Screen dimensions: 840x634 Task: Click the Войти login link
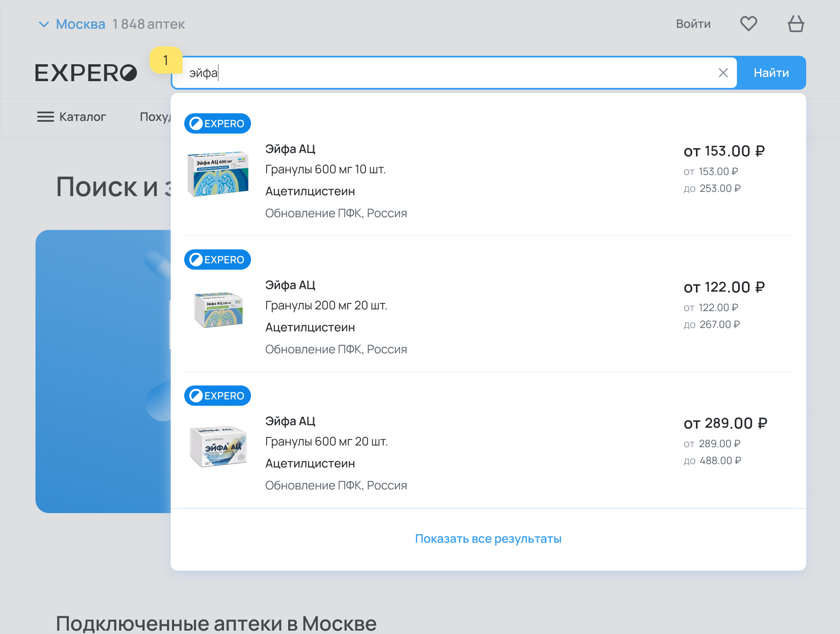click(693, 24)
